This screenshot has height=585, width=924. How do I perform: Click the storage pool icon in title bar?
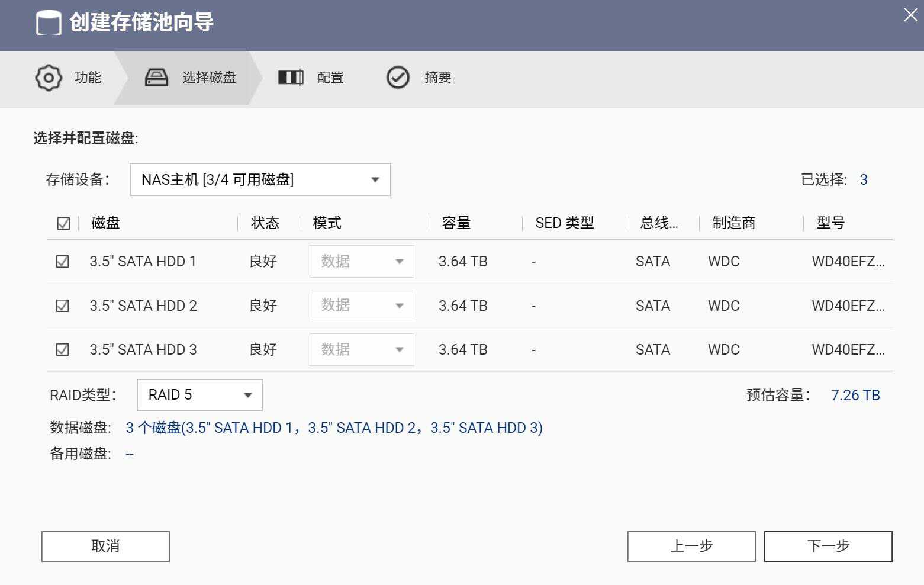(x=49, y=23)
